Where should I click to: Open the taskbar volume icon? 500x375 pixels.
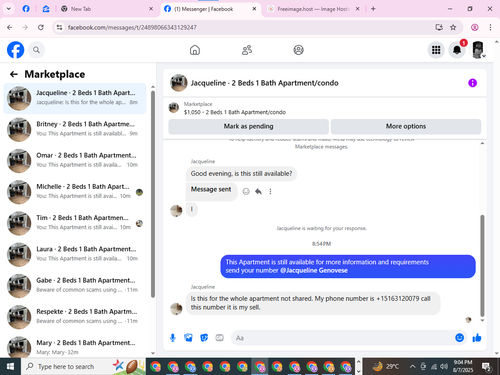coord(444,367)
